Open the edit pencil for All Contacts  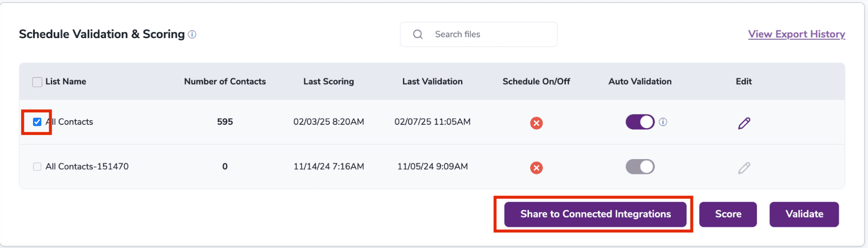click(x=744, y=123)
